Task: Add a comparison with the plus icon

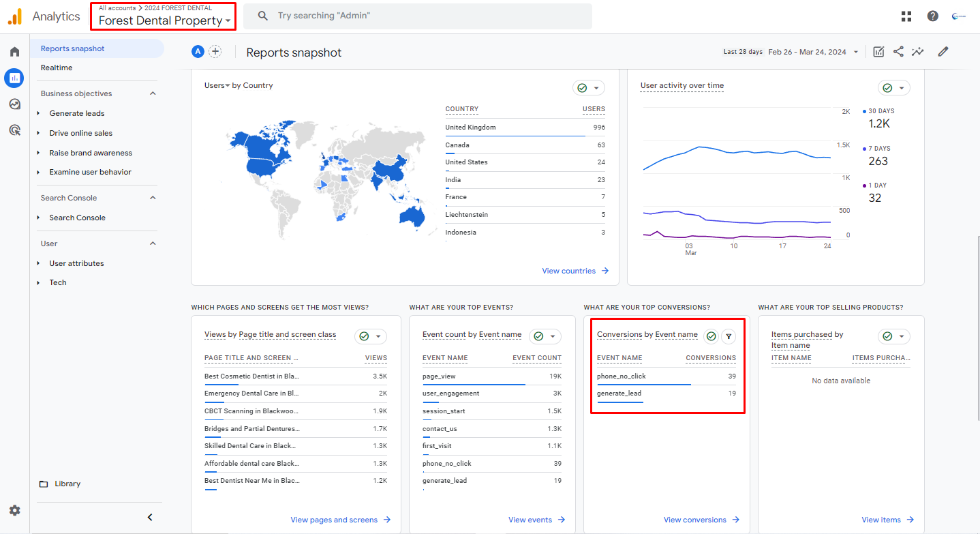Action: point(215,51)
